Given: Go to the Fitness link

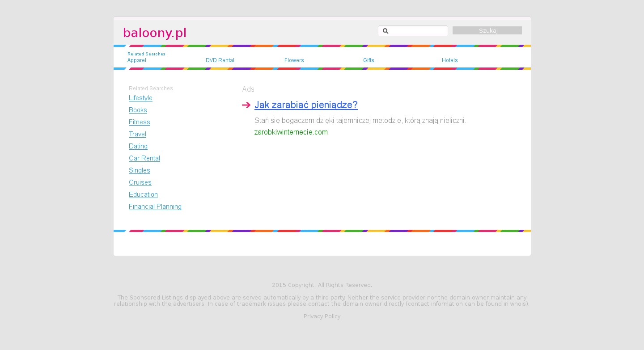Looking at the screenshot, I should point(139,122).
